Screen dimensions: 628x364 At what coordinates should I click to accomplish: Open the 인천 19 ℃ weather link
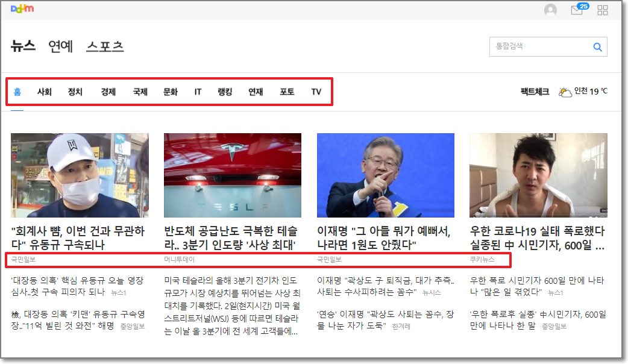tap(591, 91)
